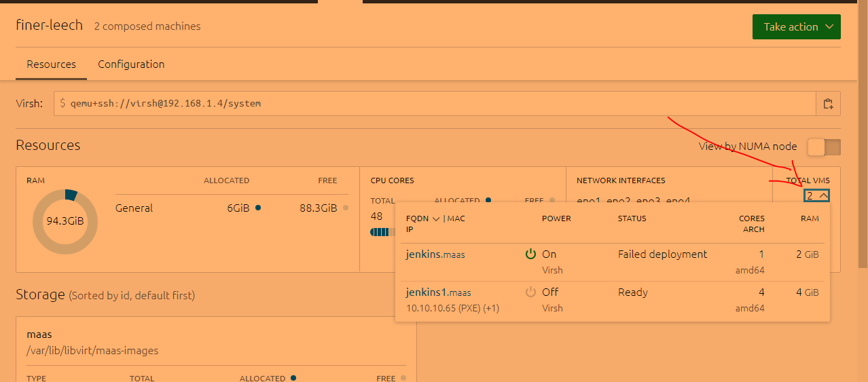Open the Take action dropdown
Viewport: 868px width, 382px height.
click(796, 27)
